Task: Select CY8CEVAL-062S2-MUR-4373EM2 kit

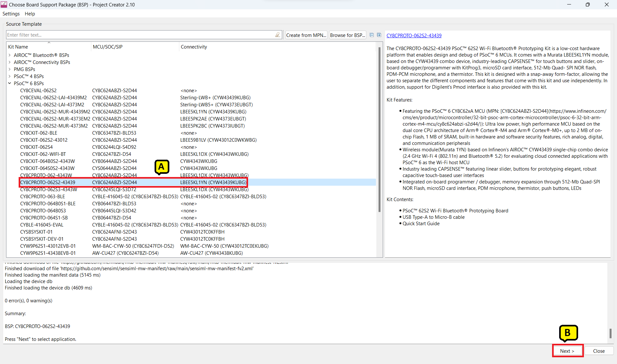Action: [55, 119]
